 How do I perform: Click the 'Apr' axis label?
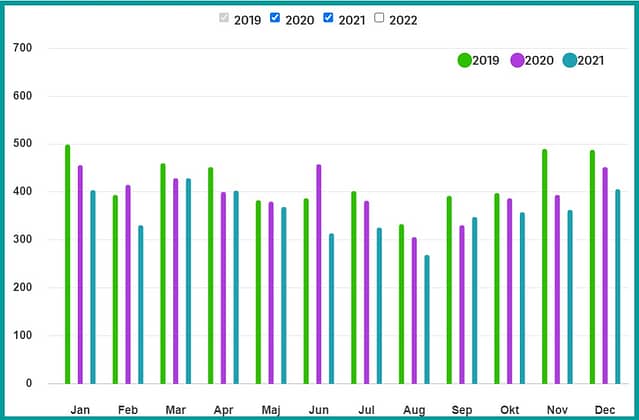pyautogui.click(x=223, y=410)
